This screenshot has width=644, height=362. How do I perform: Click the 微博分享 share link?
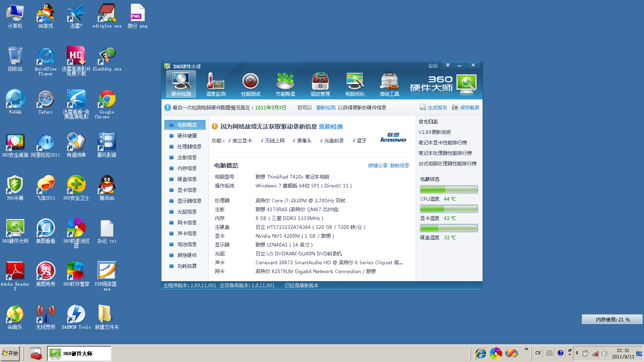(x=378, y=166)
